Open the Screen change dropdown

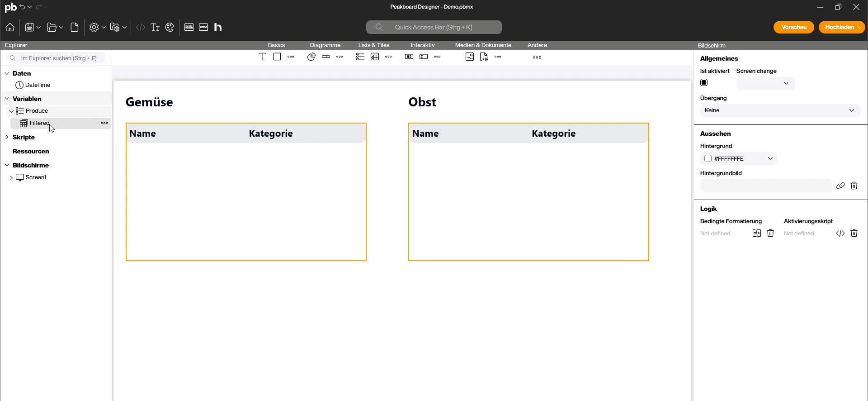(765, 83)
